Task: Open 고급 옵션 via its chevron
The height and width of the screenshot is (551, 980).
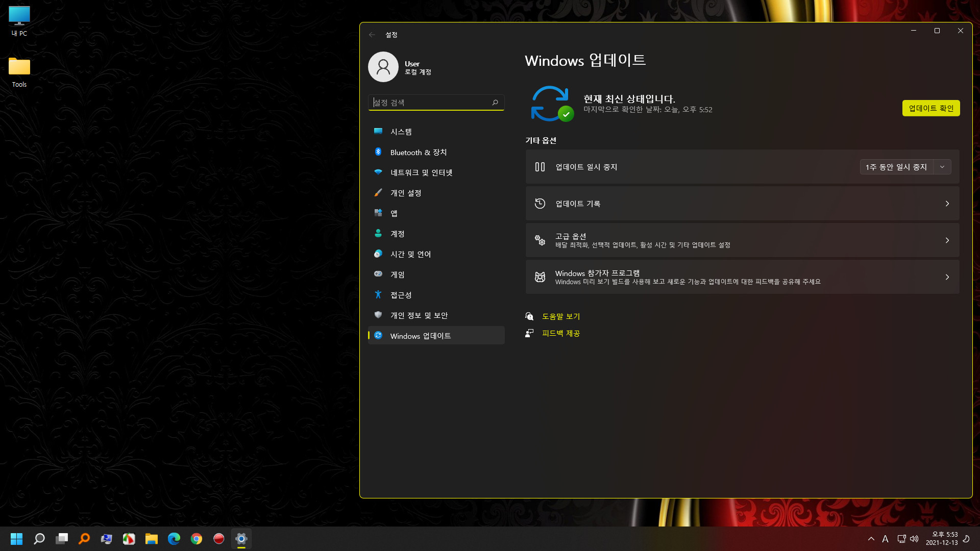Action: coord(947,240)
